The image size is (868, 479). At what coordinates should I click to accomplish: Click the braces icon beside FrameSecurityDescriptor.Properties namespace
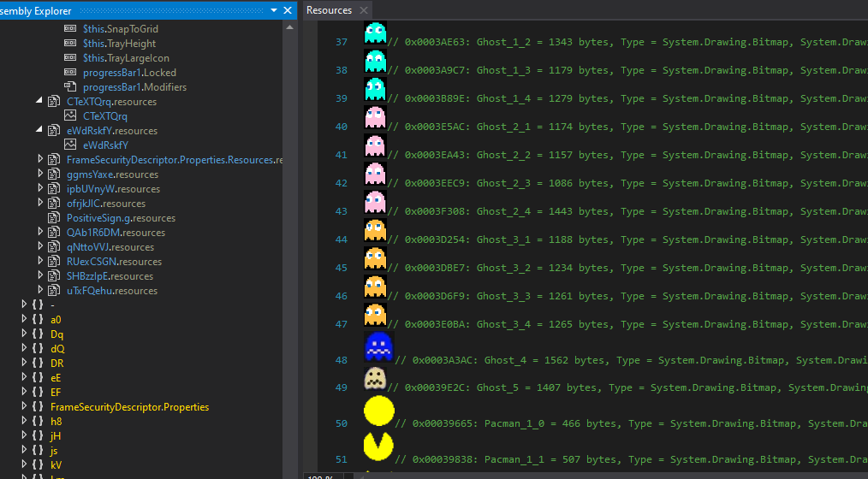pyautogui.click(x=37, y=407)
